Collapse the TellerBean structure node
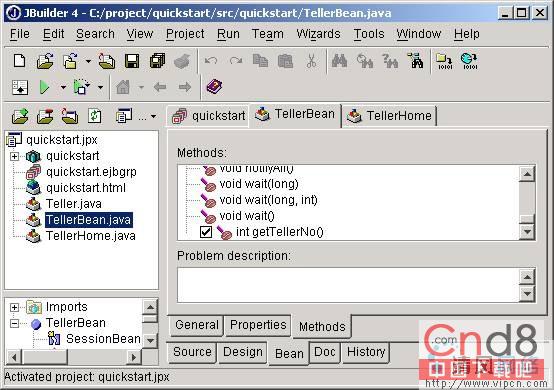Image resolution: width=554 pixels, height=390 pixels. click(14, 323)
